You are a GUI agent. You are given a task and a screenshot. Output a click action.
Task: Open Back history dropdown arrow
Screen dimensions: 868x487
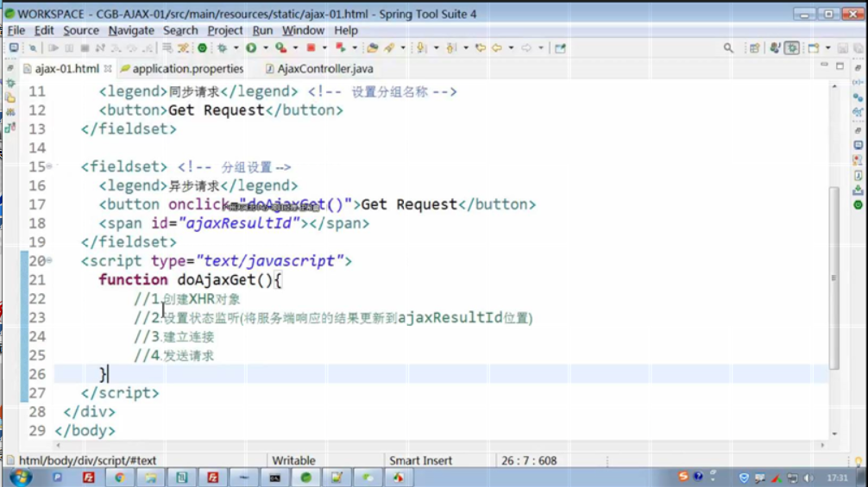pos(511,48)
